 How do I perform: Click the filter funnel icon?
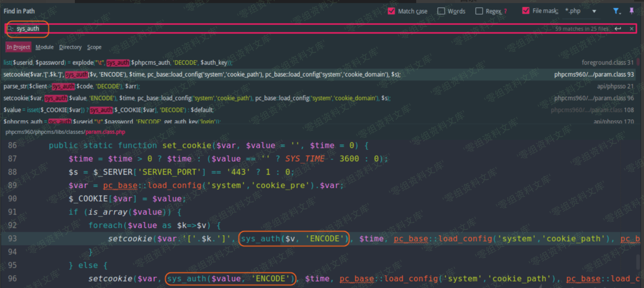(x=616, y=11)
